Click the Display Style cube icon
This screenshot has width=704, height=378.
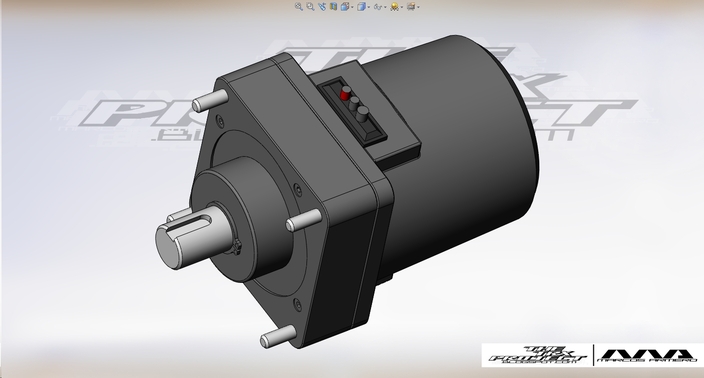click(361, 6)
